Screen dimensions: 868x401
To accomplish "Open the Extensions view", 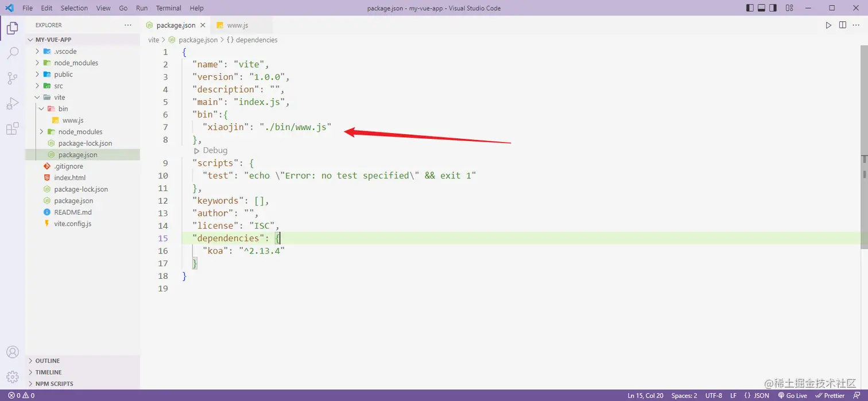I will (12, 129).
